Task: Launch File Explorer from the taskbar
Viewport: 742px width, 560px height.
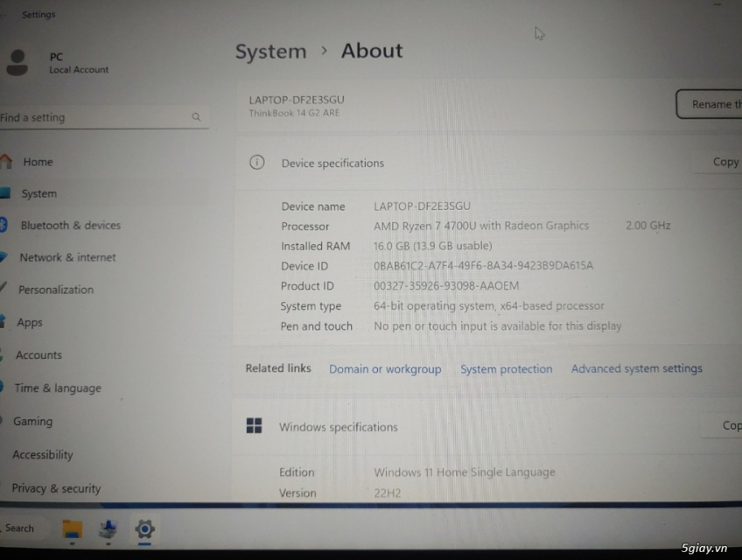Action: (x=72, y=528)
